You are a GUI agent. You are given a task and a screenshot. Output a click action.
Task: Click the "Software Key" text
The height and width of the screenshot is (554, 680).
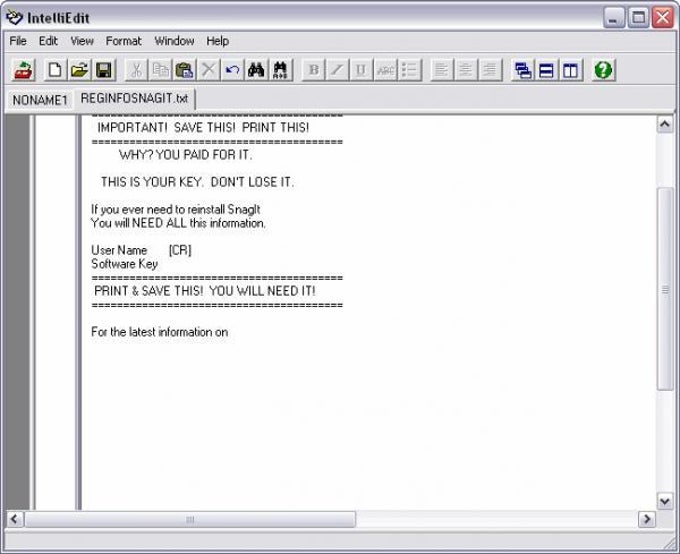pos(124,264)
